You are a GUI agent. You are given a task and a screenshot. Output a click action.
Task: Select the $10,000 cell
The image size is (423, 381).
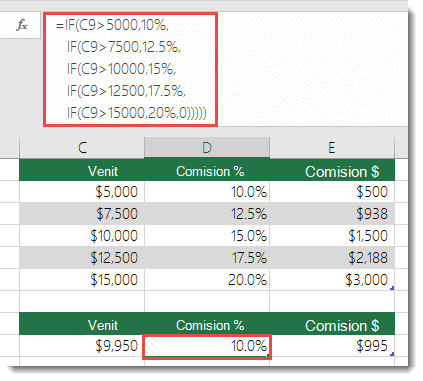pos(82,236)
